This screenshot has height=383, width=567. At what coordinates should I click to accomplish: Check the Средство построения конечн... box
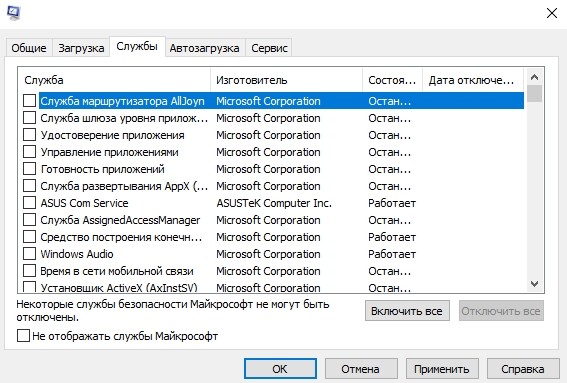point(29,237)
